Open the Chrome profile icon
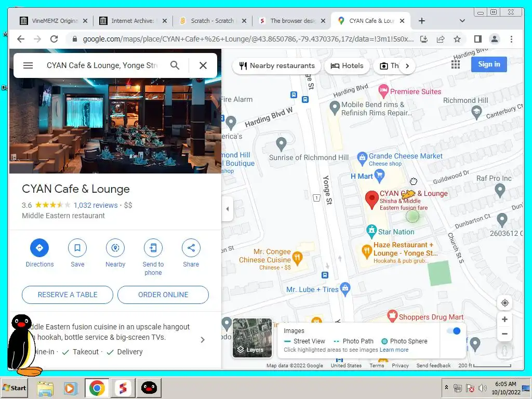This screenshot has height=399, width=532. (x=495, y=39)
